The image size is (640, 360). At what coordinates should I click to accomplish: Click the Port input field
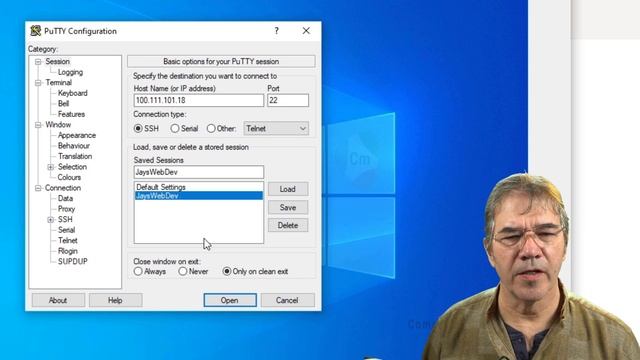click(x=288, y=100)
